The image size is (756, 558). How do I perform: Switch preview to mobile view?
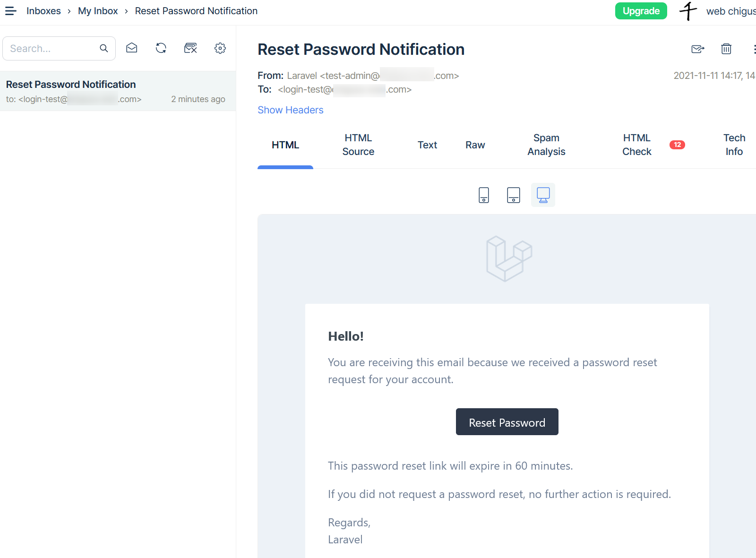click(x=484, y=195)
